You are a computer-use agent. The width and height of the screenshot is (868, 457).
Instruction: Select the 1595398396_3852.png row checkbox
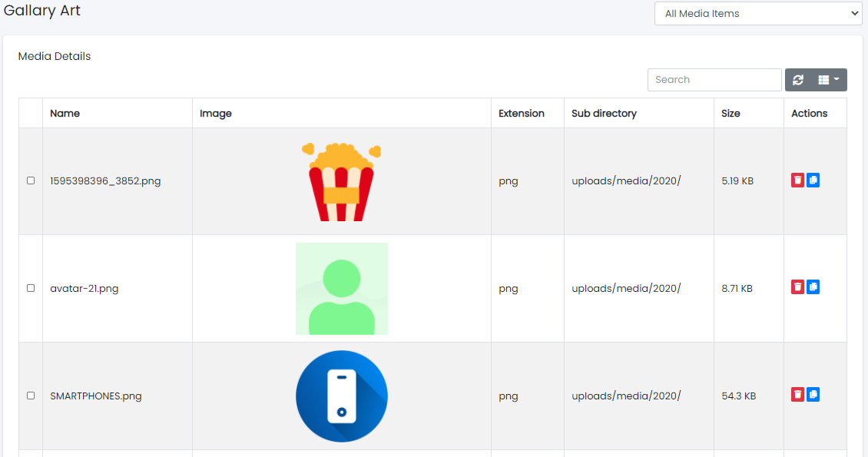coord(31,180)
